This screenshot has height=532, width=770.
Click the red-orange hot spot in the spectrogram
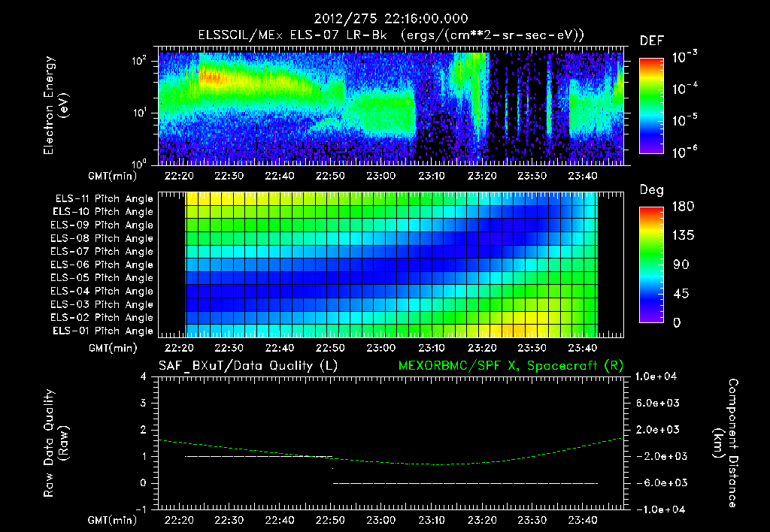coord(212,77)
